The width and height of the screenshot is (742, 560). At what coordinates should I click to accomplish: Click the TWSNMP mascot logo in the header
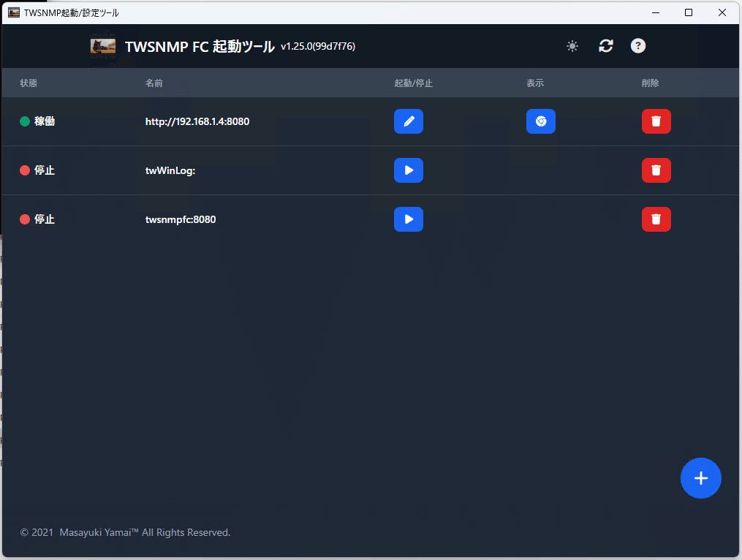pos(102,45)
